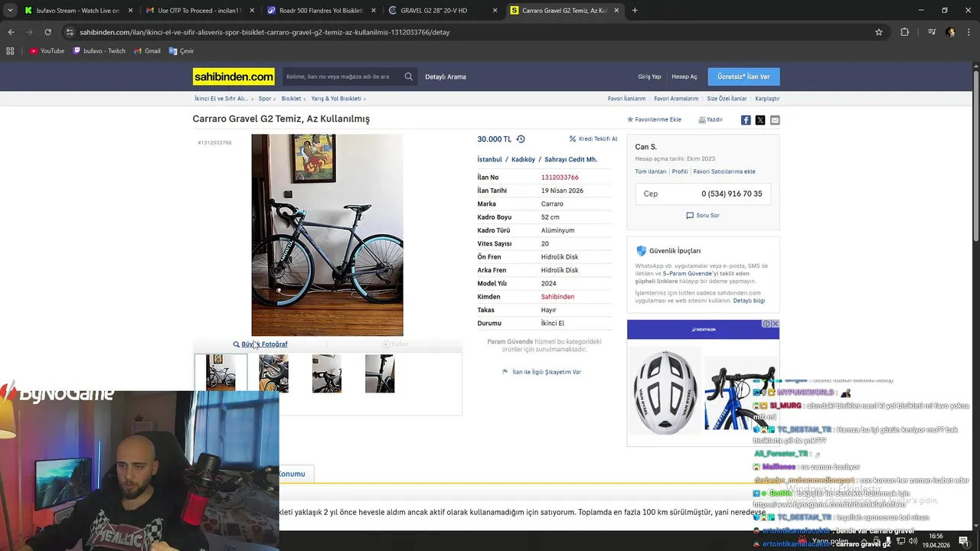Select second thumbnail showing drivetrain

[273, 373]
